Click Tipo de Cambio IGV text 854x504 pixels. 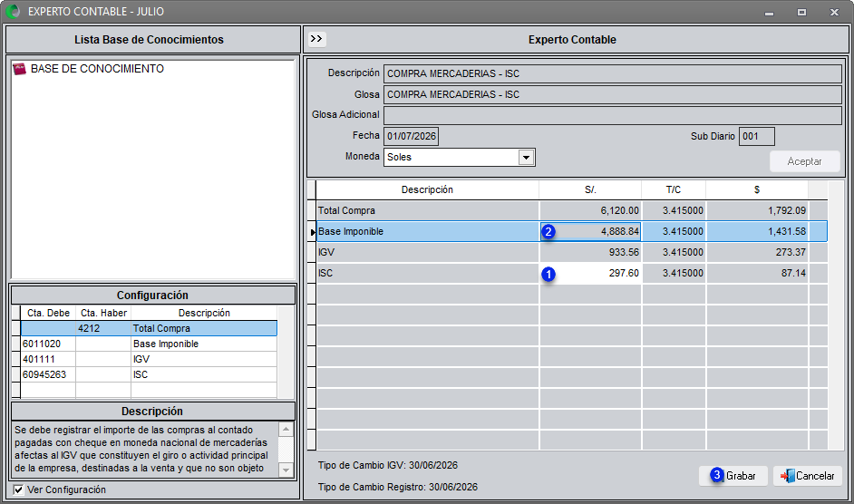pyautogui.click(x=388, y=465)
